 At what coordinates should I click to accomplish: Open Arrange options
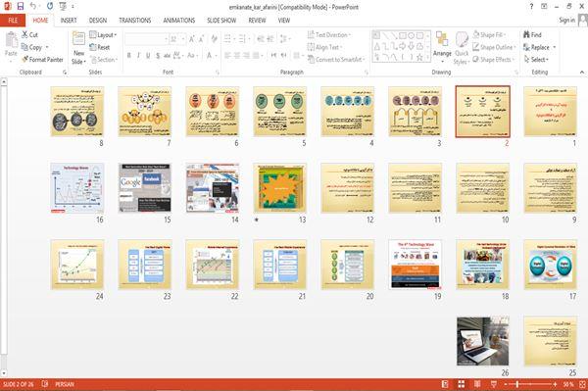pos(442,46)
